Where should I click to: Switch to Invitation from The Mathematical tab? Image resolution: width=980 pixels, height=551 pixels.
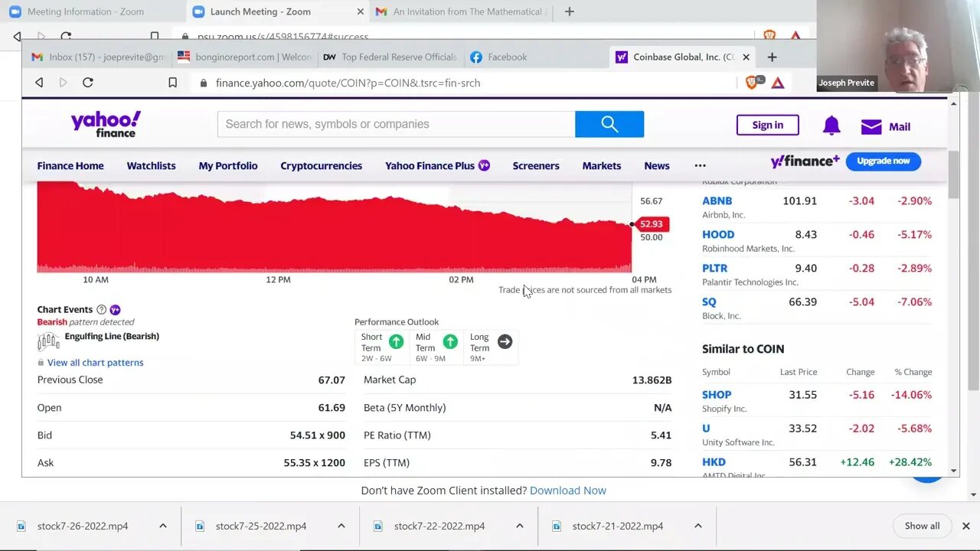pyautogui.click(x=459, y=11)
